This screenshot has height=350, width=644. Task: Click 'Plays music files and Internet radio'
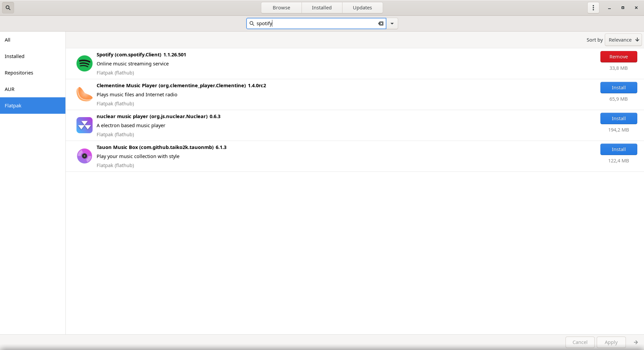(137, 95)
